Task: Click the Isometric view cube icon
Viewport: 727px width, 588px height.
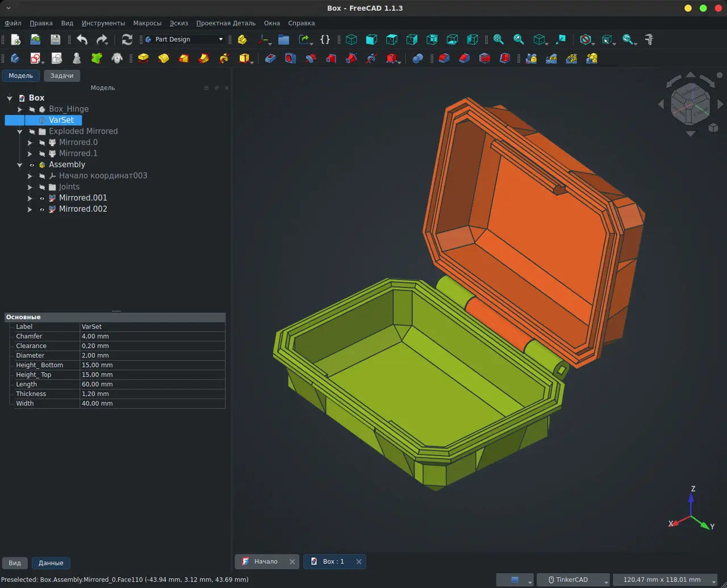Action: (x=352, y=39)
